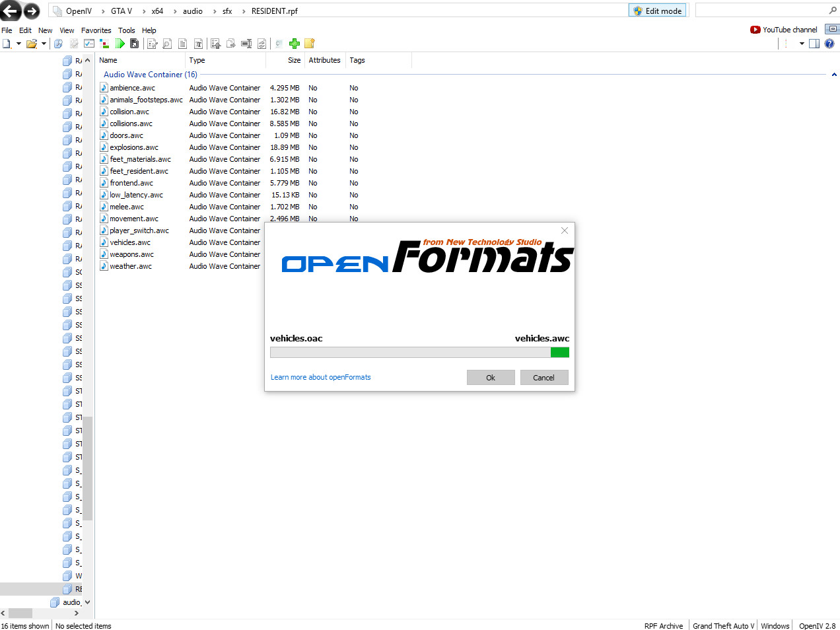
Task: Click the tree scroll up arrow
Action: click(88, 60)
